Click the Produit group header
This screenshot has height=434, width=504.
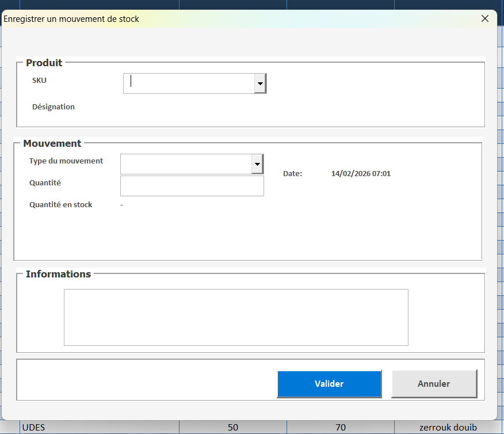44,63
